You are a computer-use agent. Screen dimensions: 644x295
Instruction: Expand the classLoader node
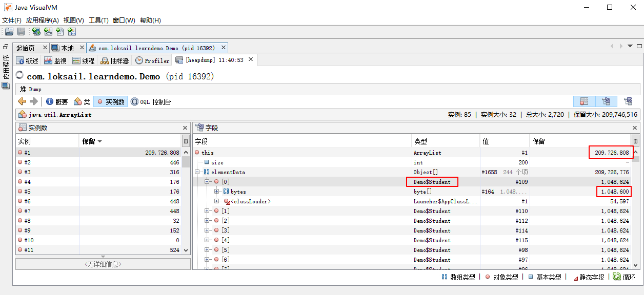point(217,201)
